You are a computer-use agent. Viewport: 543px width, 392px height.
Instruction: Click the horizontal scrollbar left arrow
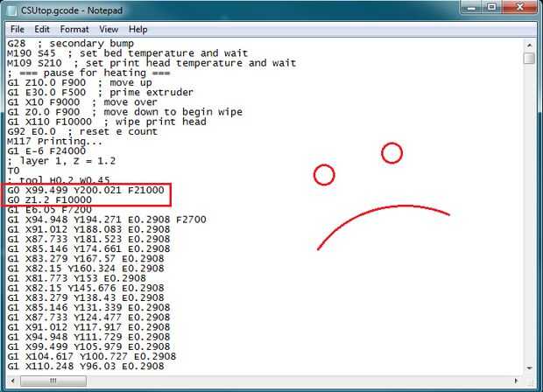coord(12,381)
